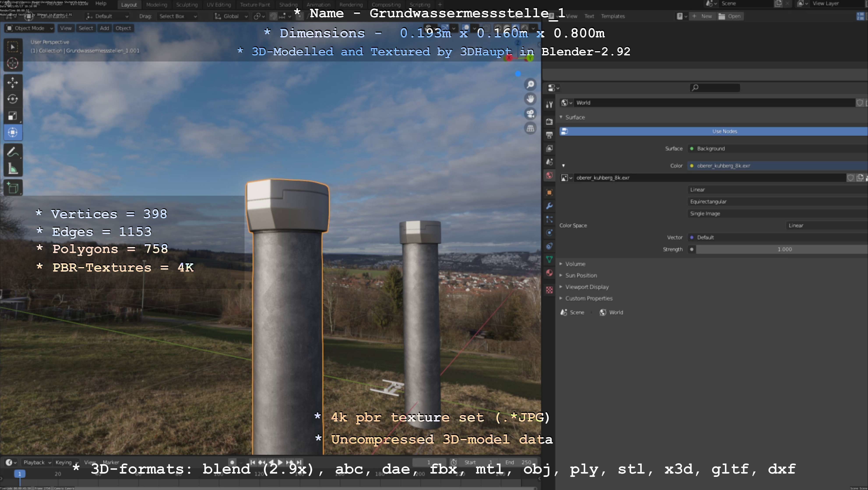Select the Scale tool

pos(13,116)
